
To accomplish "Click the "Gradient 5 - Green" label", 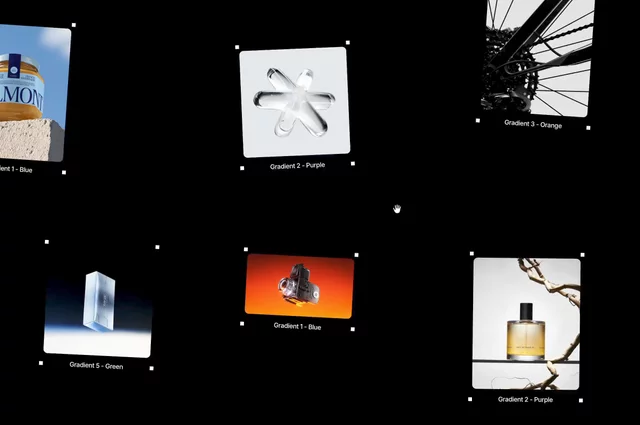I will [96, 365].
